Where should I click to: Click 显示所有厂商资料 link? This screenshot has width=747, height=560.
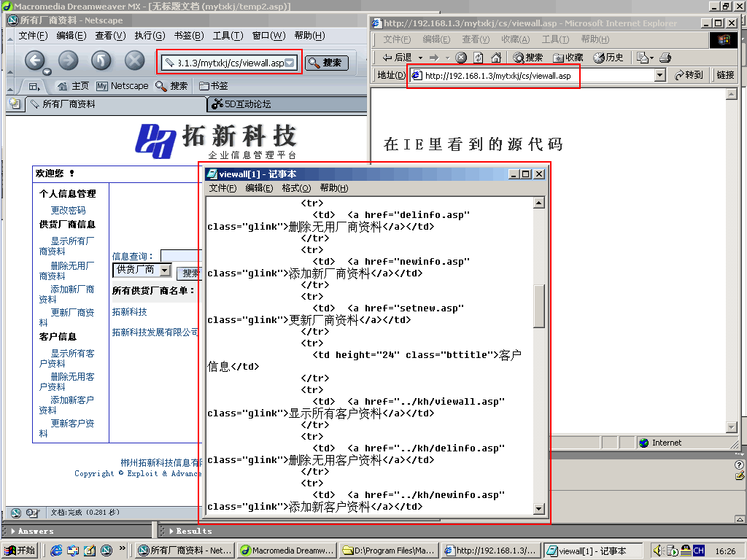[66, 246]
